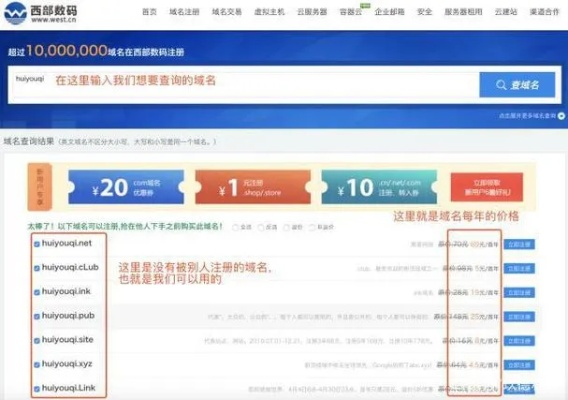The width and height of the screenshot is (568, 400).
Task: Uncheck the huiyouqi.ink checkbox
Action: click(37, 292)
